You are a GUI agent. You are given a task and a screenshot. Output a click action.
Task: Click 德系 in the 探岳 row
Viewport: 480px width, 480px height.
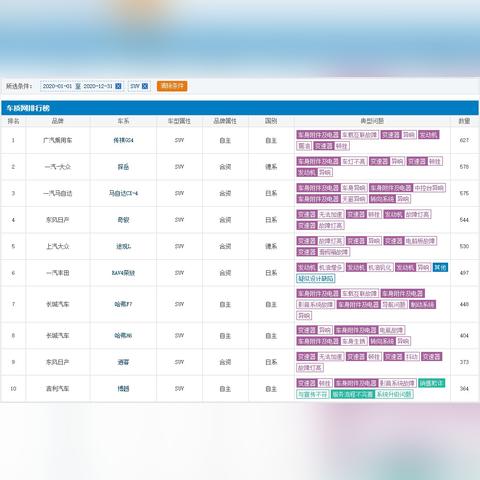pos(271,167)
